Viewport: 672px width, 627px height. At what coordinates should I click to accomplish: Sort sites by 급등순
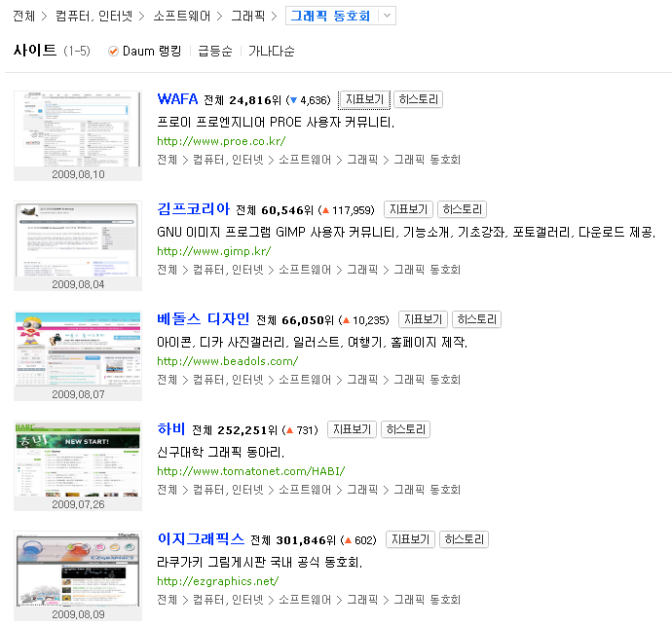tap(215, 51)
